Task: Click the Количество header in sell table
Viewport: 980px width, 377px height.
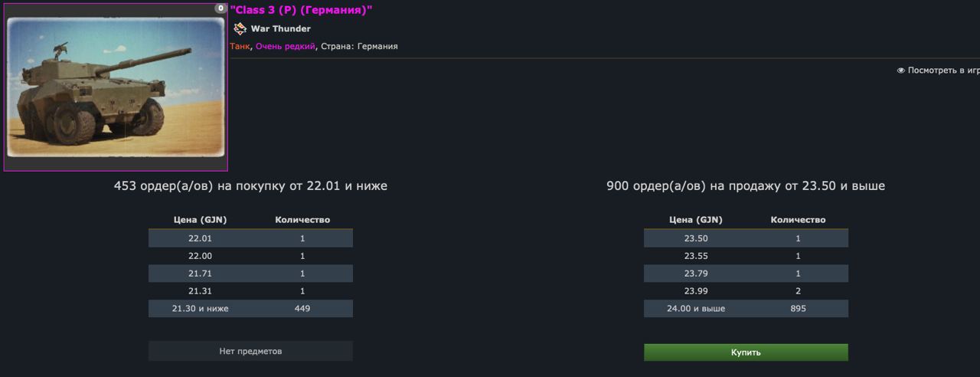Action: (798, 220)
